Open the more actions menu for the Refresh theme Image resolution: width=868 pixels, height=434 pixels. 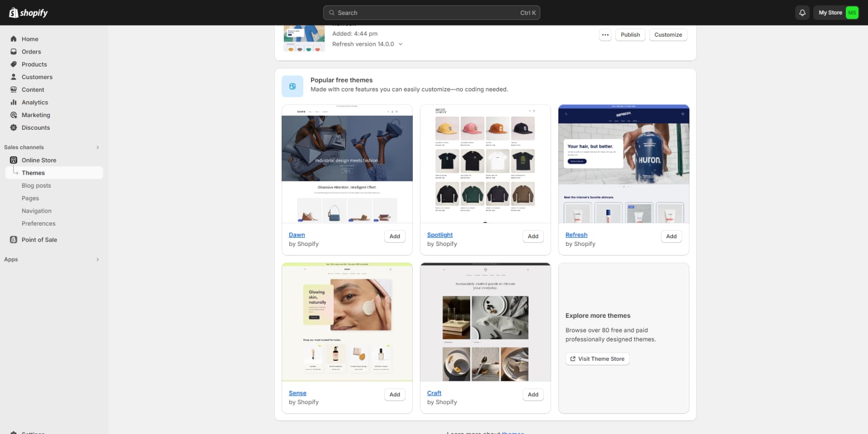tap(605, 34)
